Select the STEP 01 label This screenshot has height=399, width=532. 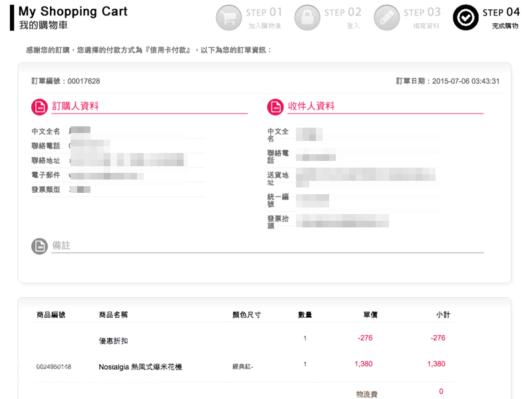(x=264, y=13)
